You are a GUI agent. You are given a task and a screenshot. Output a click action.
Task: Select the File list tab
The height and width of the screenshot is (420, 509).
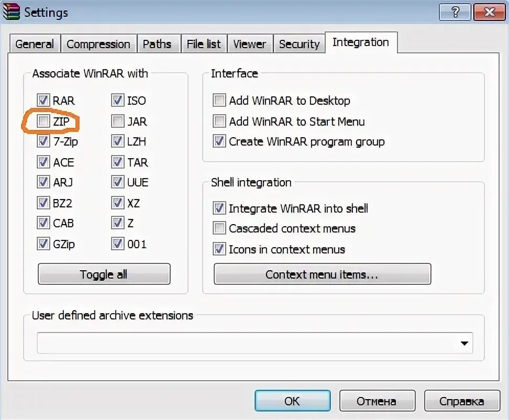pos(204,44)
